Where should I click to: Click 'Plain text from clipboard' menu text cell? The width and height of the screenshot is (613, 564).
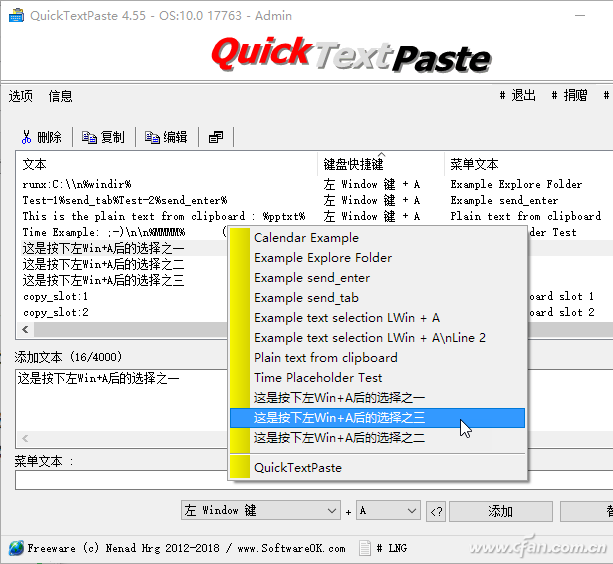coord(525,216)
